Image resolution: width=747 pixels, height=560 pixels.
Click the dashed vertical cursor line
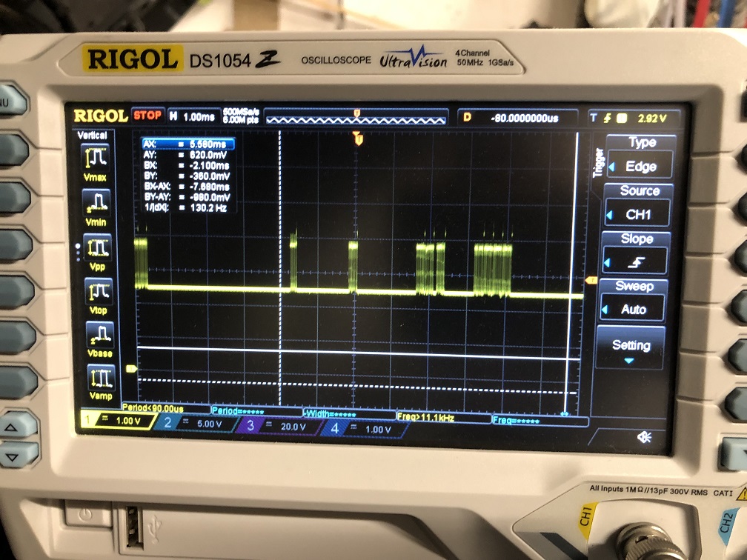[x=279, y=268]
